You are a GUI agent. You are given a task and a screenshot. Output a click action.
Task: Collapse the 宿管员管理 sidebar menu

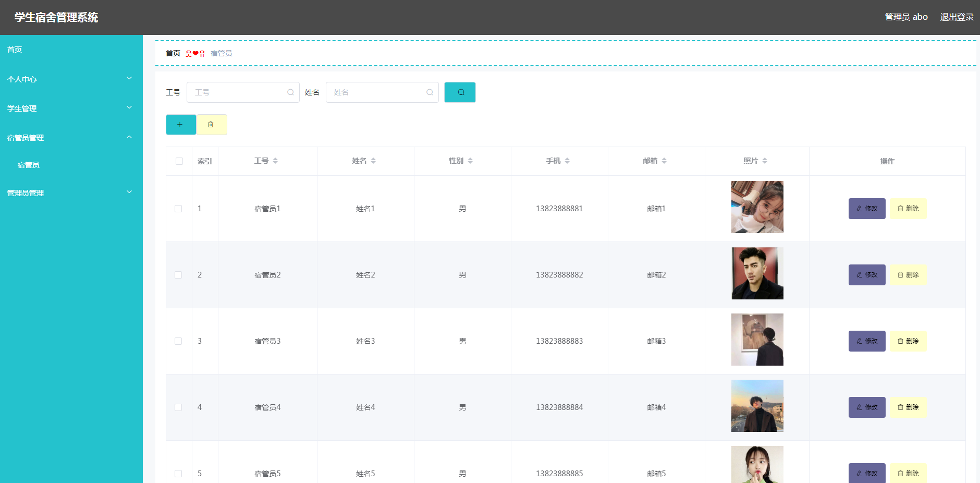tap(71, 137)
